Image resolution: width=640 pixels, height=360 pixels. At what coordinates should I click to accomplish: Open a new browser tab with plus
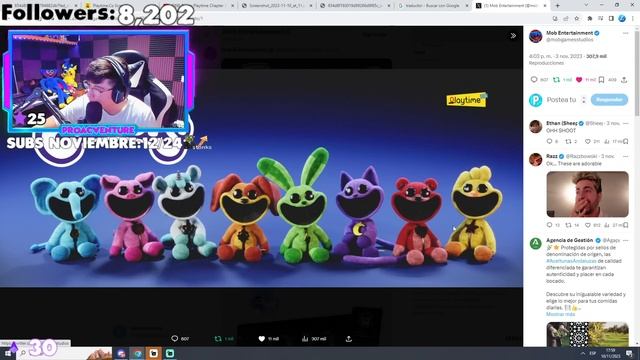(557, 6)
